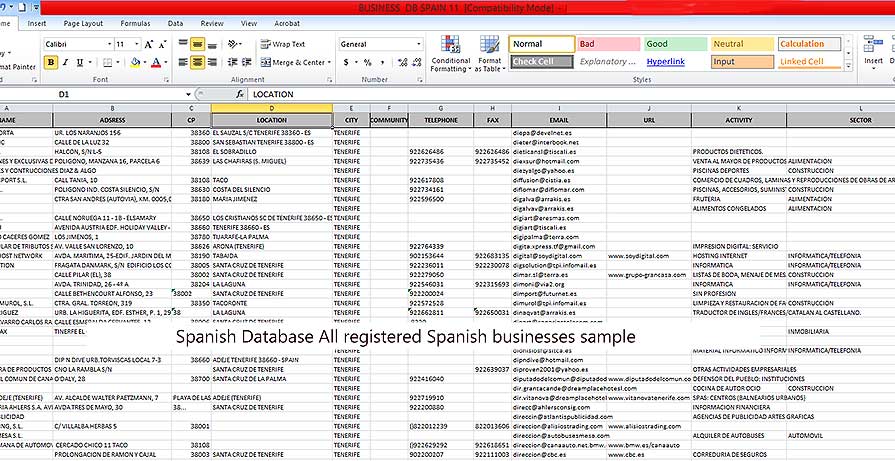Click Decrease Decimal icon

[x=416, y=62]
